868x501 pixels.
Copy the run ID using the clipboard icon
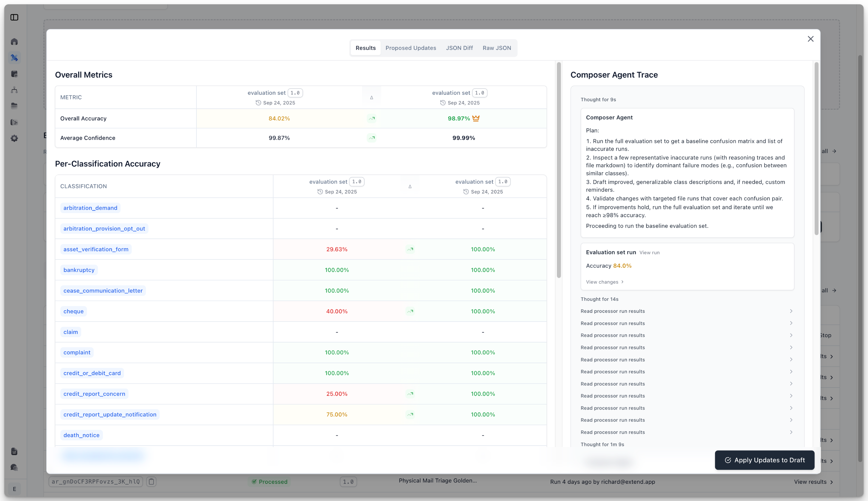tap(151, 482)
